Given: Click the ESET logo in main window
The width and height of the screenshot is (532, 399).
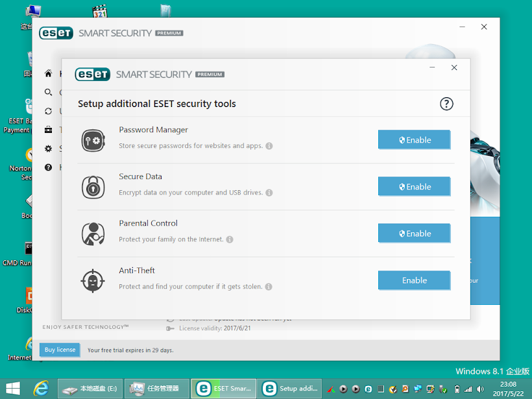Looking at the screenshot, I should [56, 33].
